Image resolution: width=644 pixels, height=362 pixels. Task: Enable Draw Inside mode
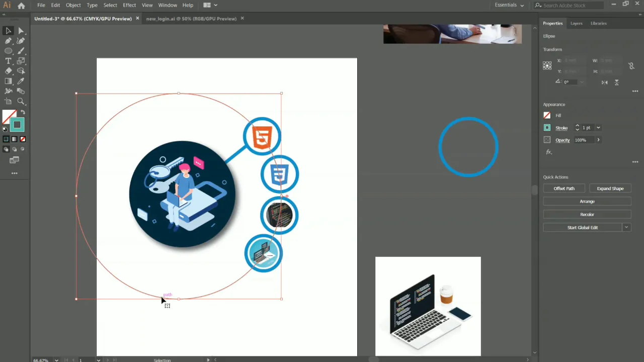coord(22,149)
